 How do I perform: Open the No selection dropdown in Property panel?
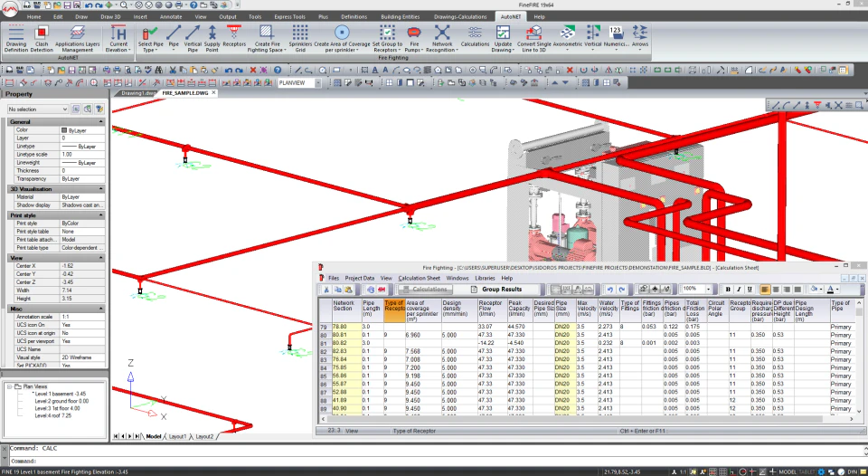point(38,109)
